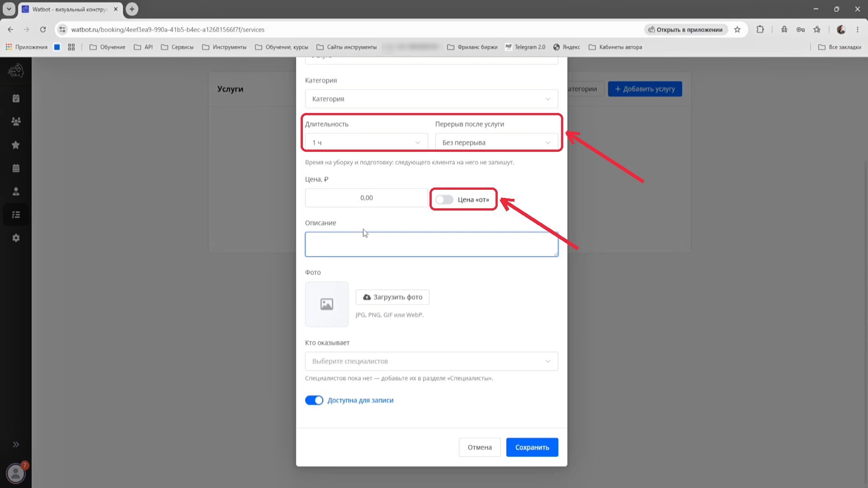Open user avatar with notification badge

click(x=16, y=473)
